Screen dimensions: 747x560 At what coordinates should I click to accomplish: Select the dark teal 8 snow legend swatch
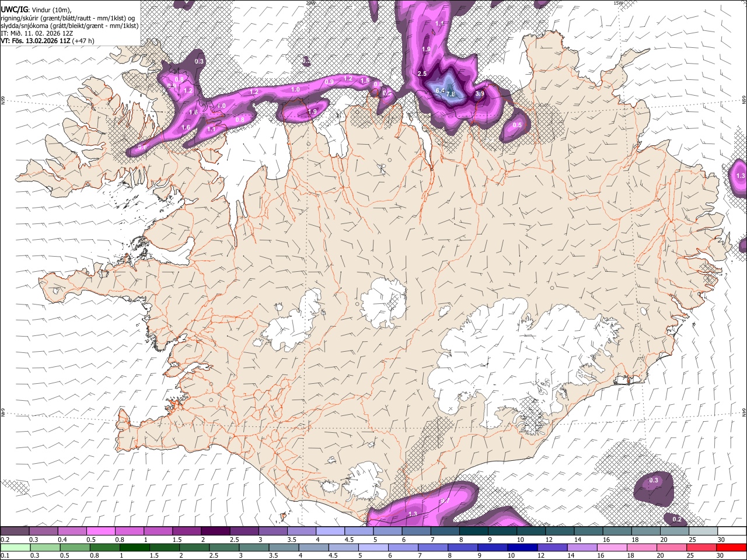[474, 531]
